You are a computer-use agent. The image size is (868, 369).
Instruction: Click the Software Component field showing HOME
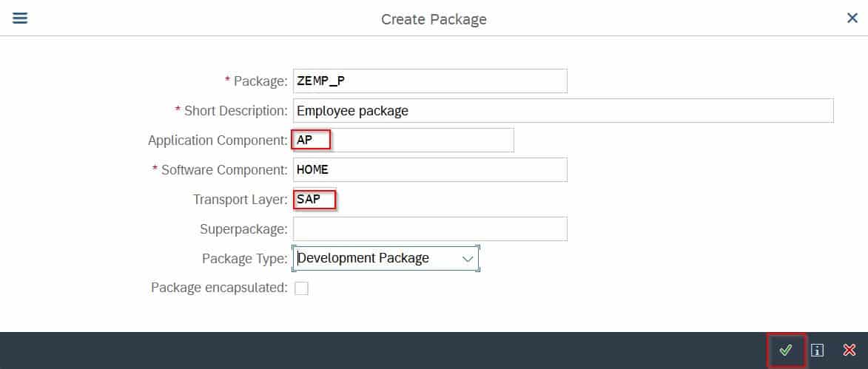pyautogui.click(x=430, y=170)
